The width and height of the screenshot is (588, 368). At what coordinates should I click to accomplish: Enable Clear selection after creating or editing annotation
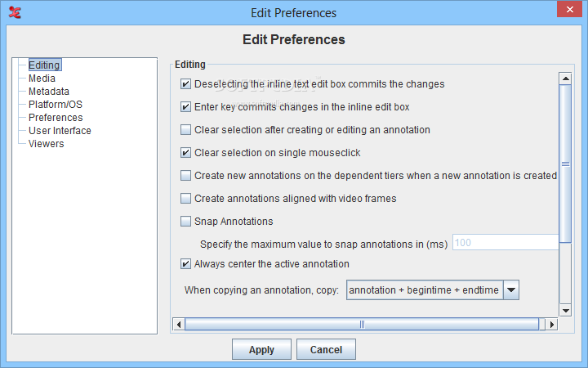tap(185, 129)
